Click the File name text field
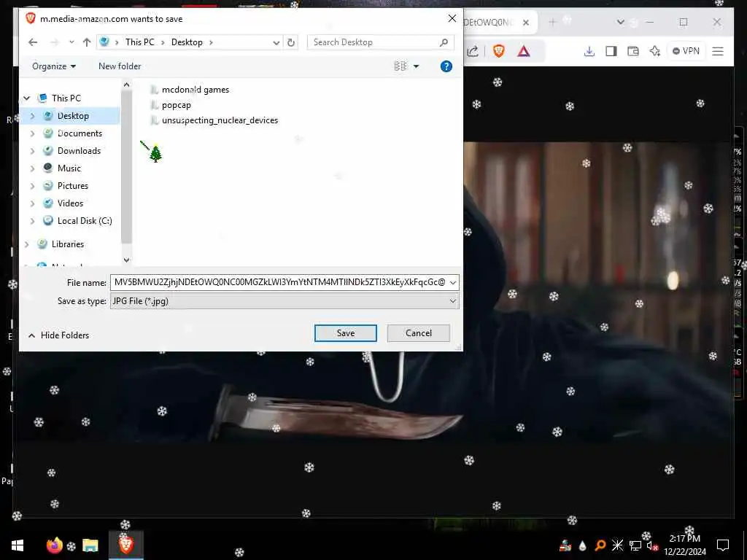Image resolution: width=747 pixels, height=560 pixels. (x=279, y=282)
